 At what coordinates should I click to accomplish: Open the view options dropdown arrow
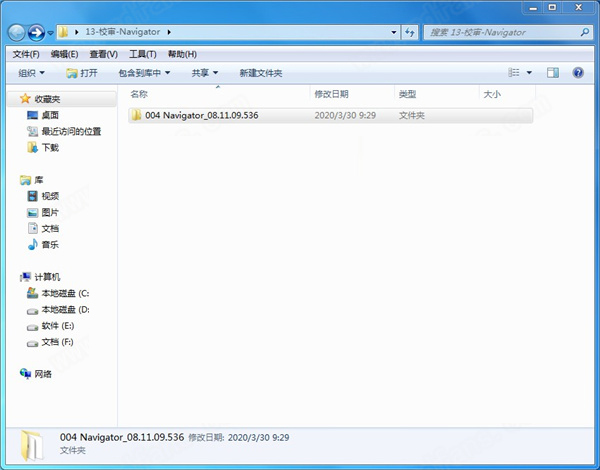tap(529, 72)
